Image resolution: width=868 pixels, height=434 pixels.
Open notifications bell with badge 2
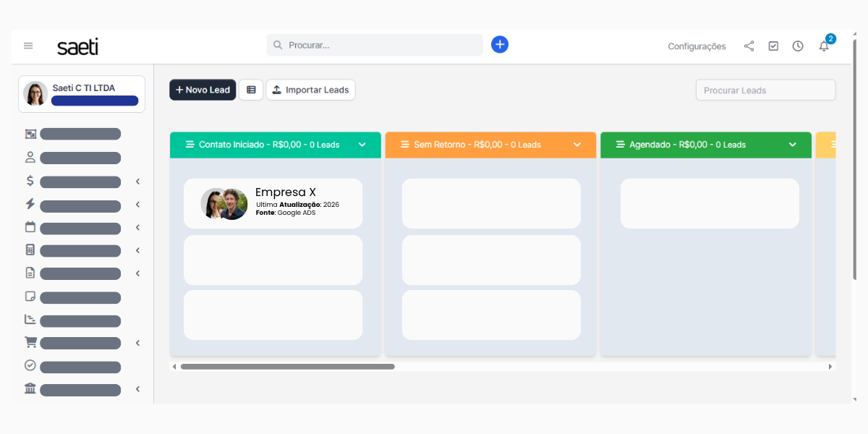pos(824,46)
